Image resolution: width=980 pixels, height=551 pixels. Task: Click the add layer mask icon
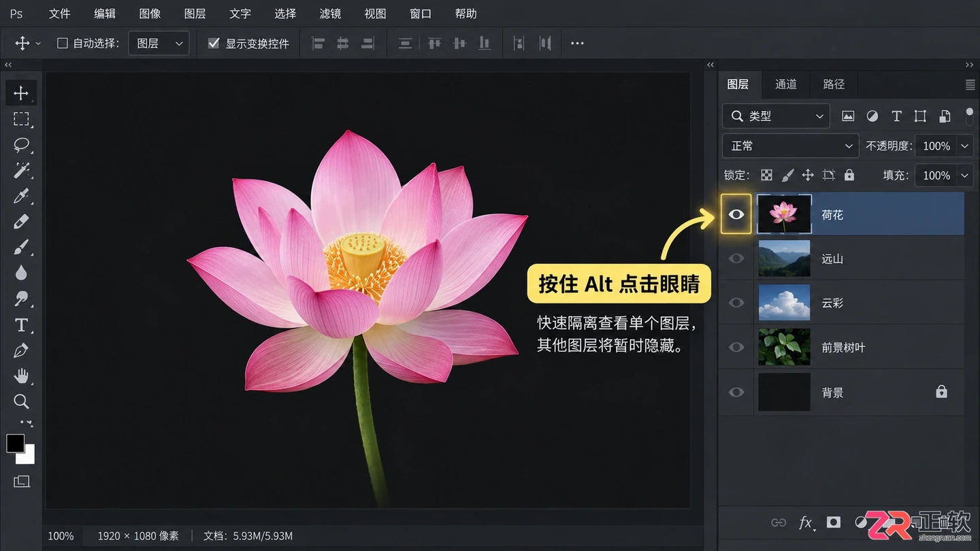tap(834, 522)
